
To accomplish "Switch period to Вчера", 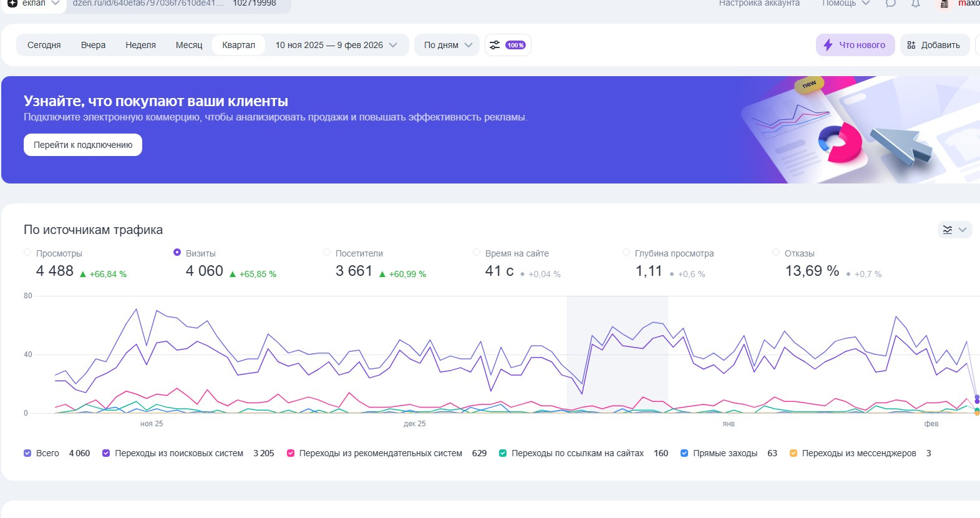I will pyautogui.click(x=93, y=45).
